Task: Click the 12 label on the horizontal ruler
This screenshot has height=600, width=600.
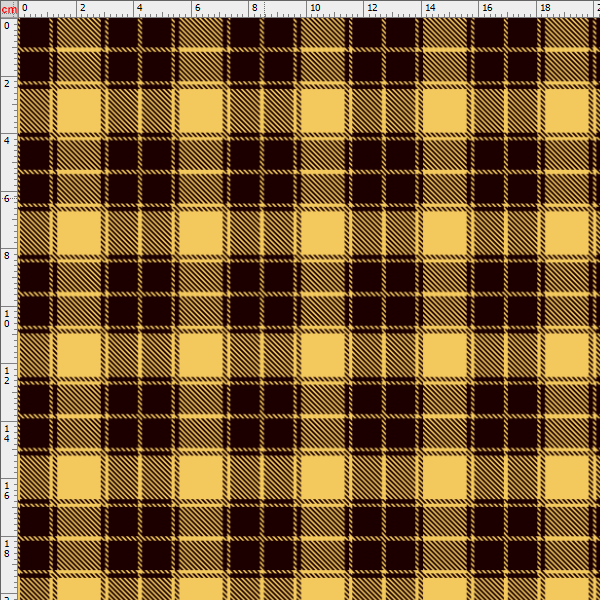Action: click(372, 8)
